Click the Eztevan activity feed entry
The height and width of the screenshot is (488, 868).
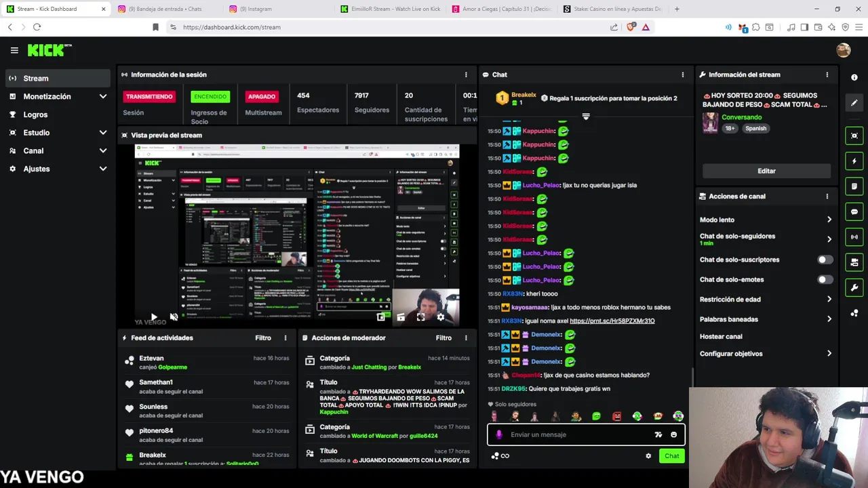pos(208,363)
